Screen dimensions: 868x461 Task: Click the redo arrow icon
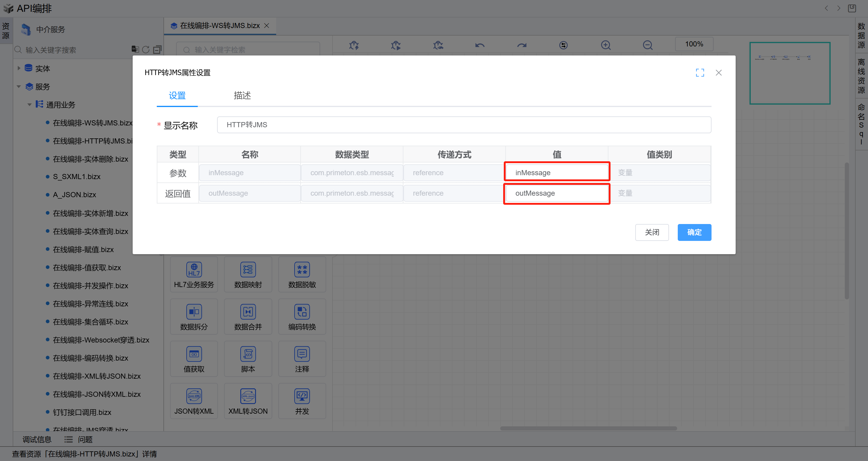click(x=522, y=45)
